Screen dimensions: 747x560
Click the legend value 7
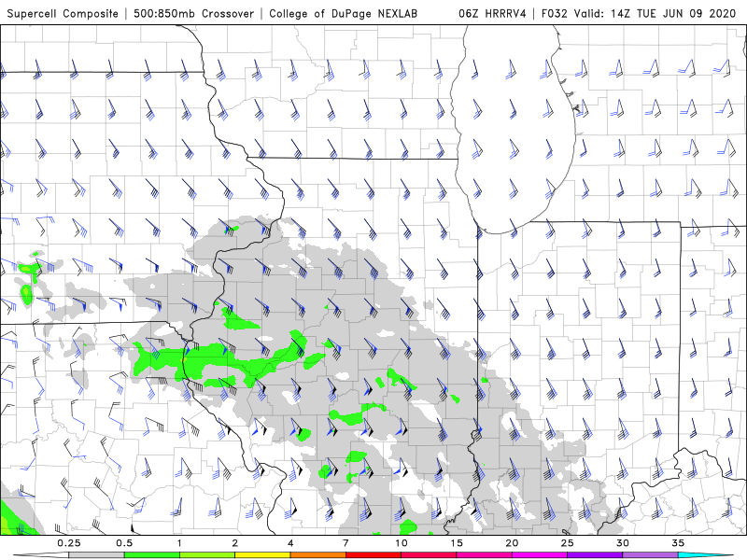345,543
